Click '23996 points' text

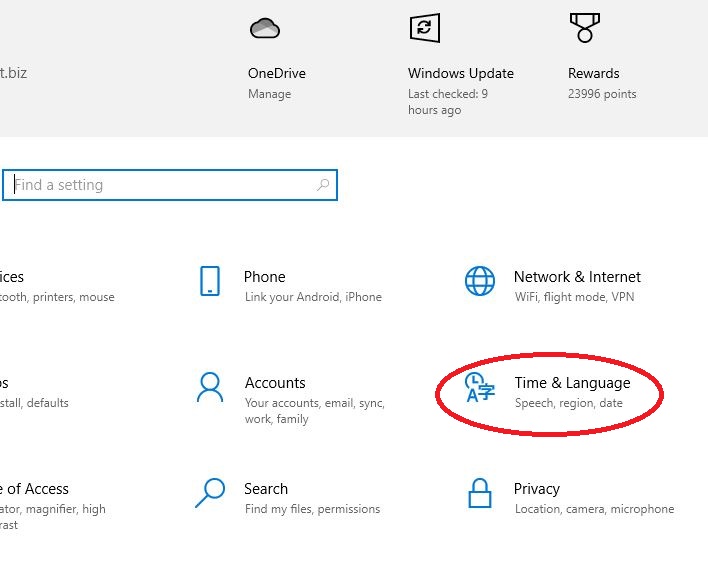602,94
